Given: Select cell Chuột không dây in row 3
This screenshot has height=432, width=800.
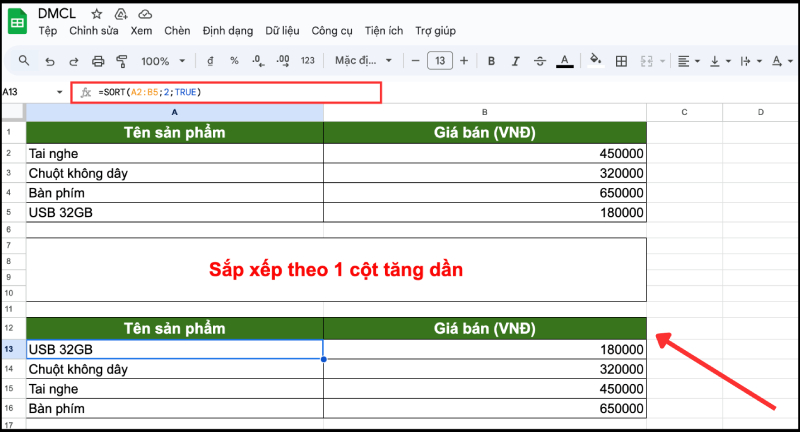Looking at the screenshot, I should click(x=174, y=173).
